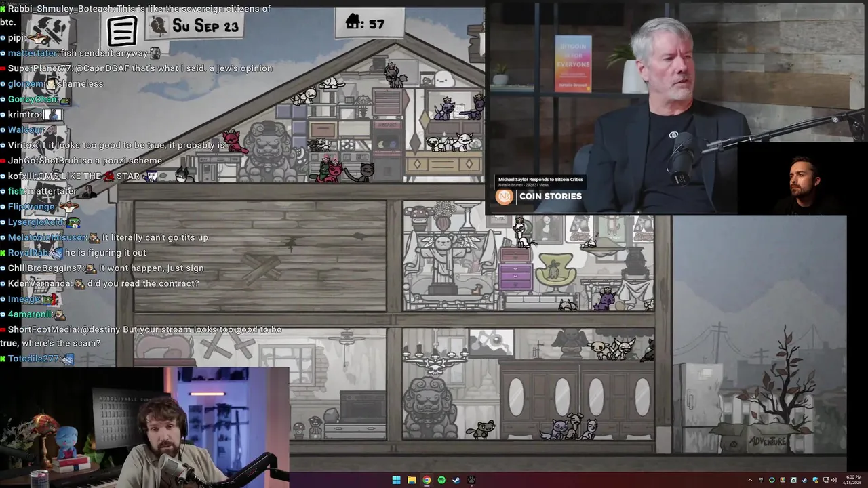Screen dimensions: 868x488
Task: Open the taskbar clock showing 6:00 PM
Action: coord(854,480)
